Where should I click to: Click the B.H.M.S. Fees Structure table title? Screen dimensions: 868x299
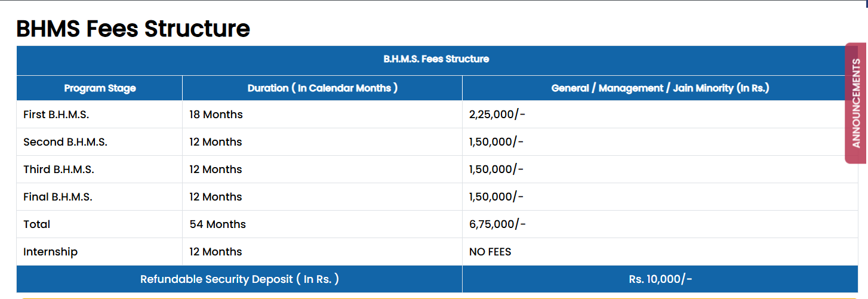click(436, 59)
